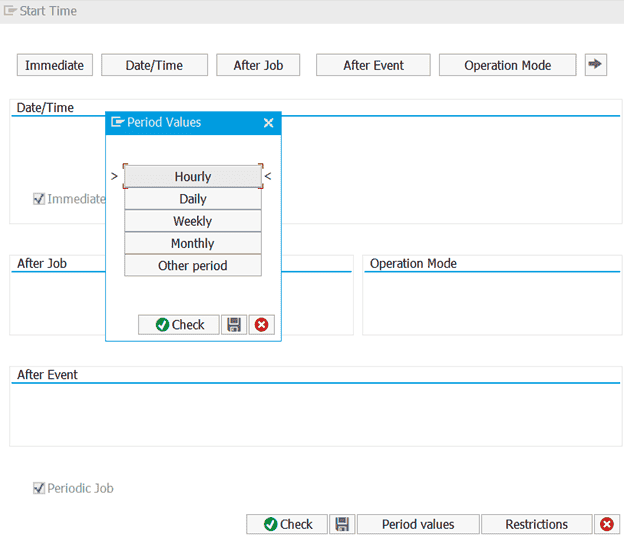
Task: Click the red cancel icon at bottom right
Action: pos(606,524)
